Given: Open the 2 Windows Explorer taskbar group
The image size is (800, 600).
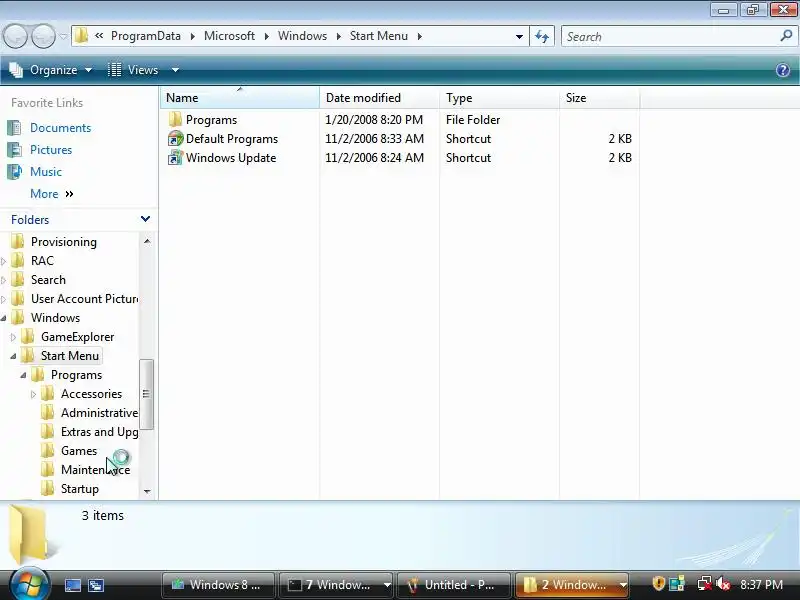Looking at the screenshot, I should pos(571,585).
